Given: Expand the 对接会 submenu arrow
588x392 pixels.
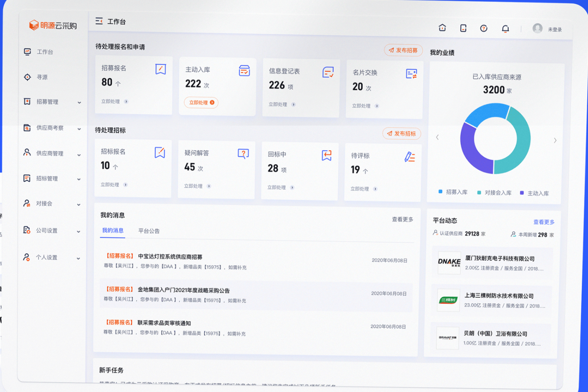Looking at the screenshot, I should coord(78,205).
